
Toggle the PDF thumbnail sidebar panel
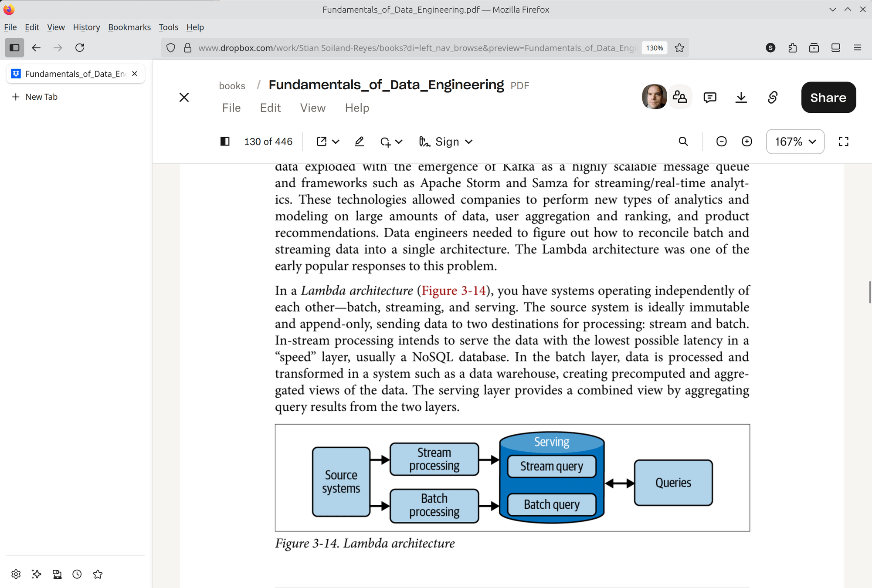[x=225, y=142]
